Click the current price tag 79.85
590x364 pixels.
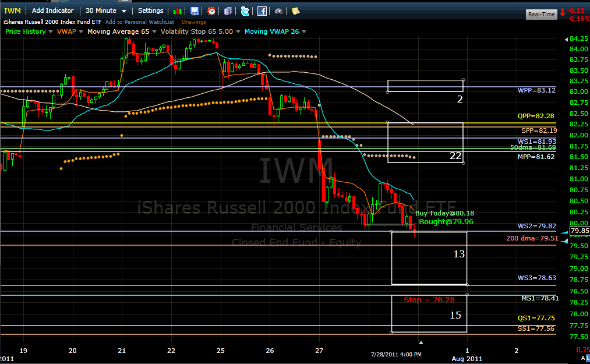(580, 231)
